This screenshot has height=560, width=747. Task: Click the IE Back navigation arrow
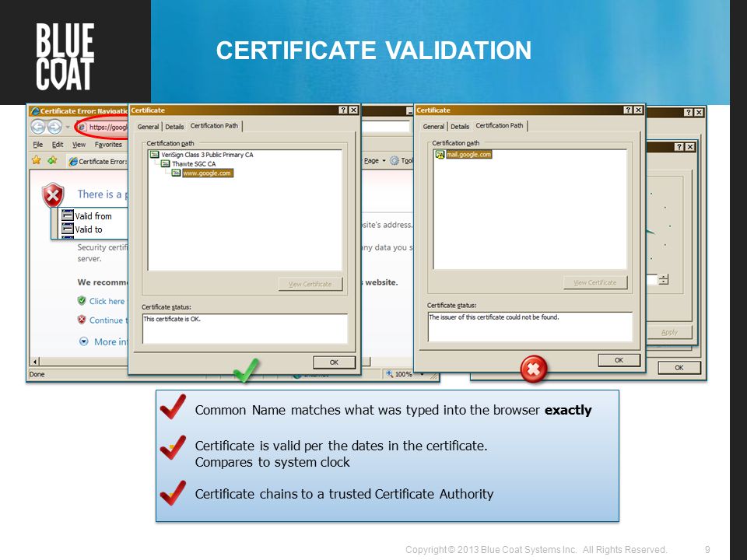point(38,127)
